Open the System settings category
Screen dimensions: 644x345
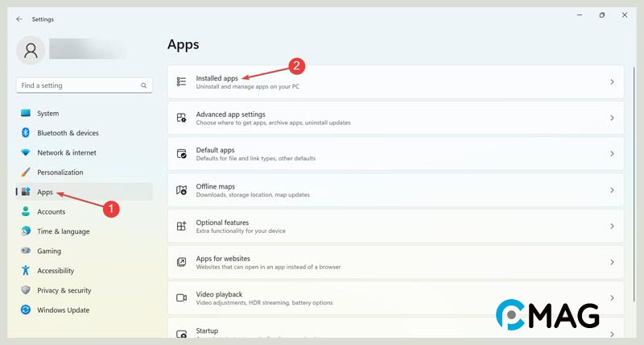point(47,114)
